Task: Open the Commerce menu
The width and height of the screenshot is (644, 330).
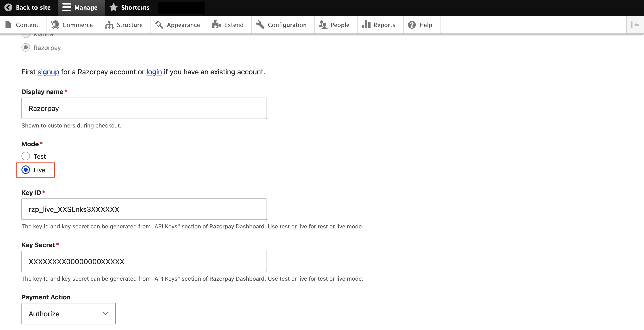Action: pos(74,25)
